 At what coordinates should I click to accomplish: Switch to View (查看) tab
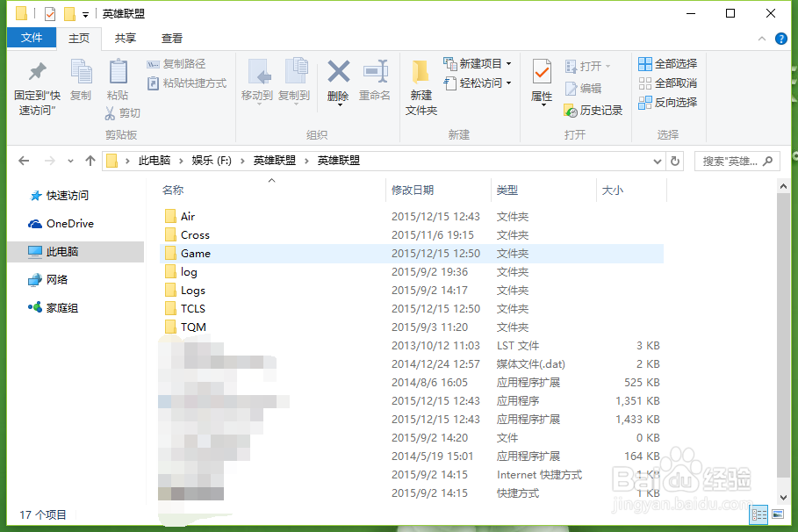point(171,39)
